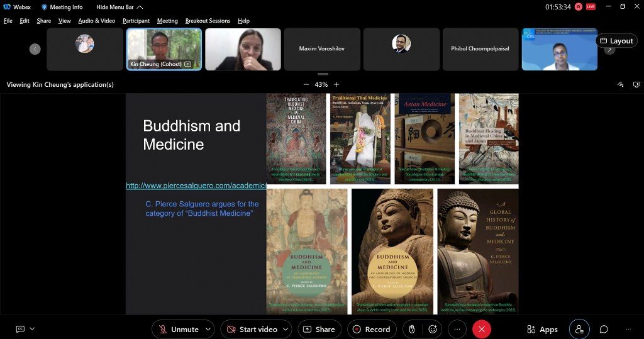Viewport: 644px width, 339px height.
Task: Click the Traditional Thai Medicine book cover
Action: coord(360,138)
